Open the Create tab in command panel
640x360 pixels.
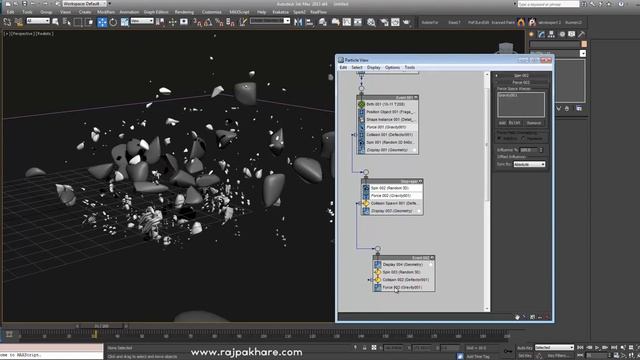pyautogui.click(x=531, y=35)
